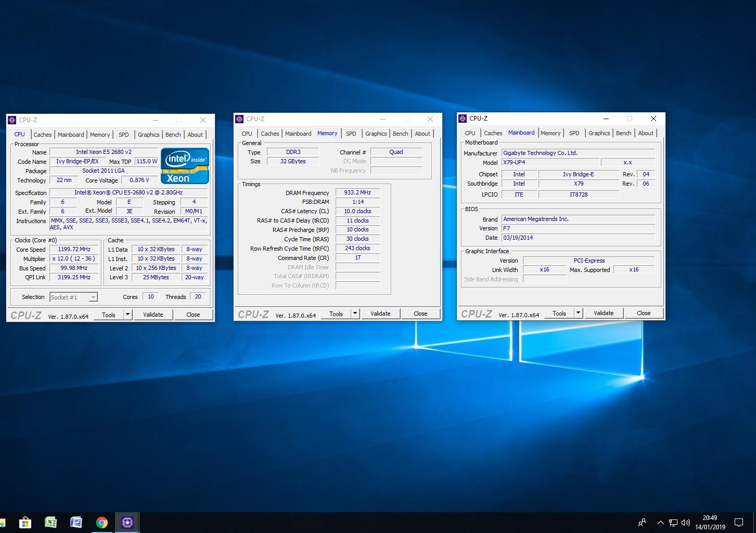This screenshot has width=756, height=533.
Task: Select Bench tab in right CPU-Z window
Action: pyautogui.click(x=624, y=133)
